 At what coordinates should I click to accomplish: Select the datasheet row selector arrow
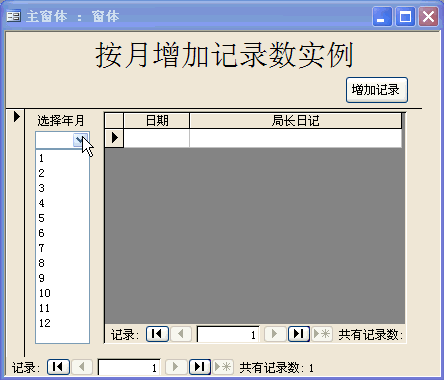pyautogui.click(x=114, y=138)
